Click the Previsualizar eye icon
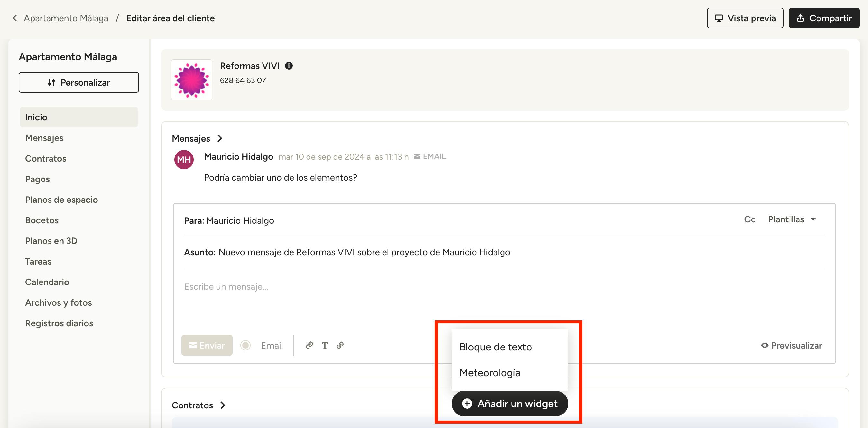This screenshot has width=868, height=428. tap(764, 345)
